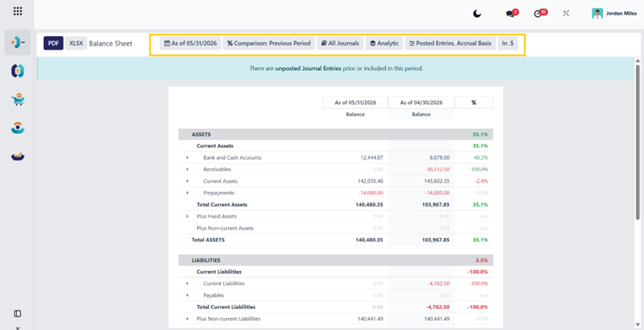Export report with PDF button
This screenshot has width=644, height=330.
pos(53,43)
